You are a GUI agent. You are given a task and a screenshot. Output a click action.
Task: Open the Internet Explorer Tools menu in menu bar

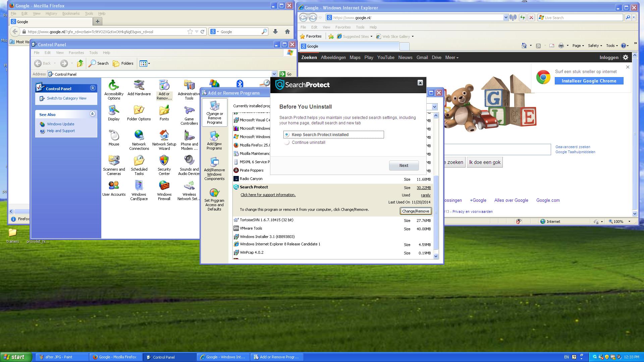tap(360, 27)
